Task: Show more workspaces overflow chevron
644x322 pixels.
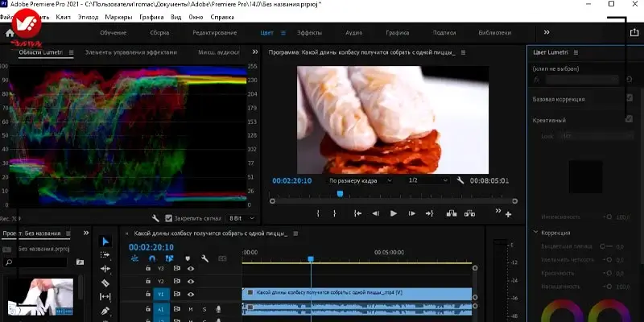Action: pos(547,32)
